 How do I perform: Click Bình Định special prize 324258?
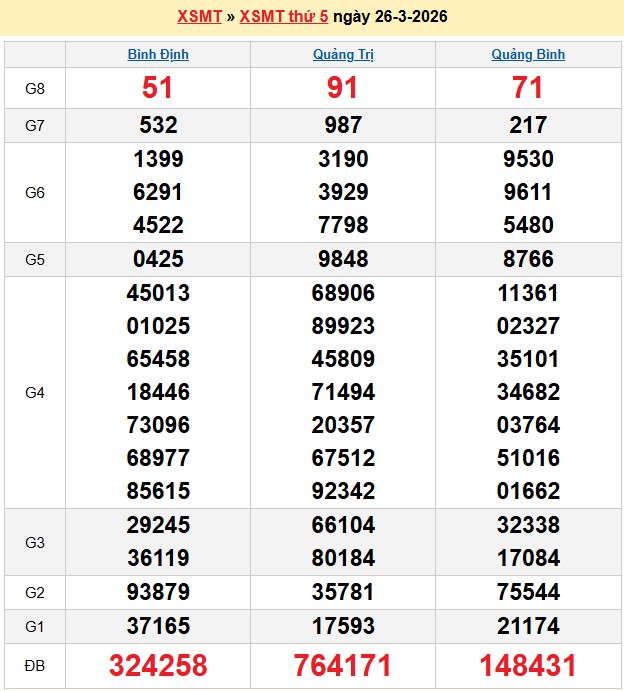158,666
